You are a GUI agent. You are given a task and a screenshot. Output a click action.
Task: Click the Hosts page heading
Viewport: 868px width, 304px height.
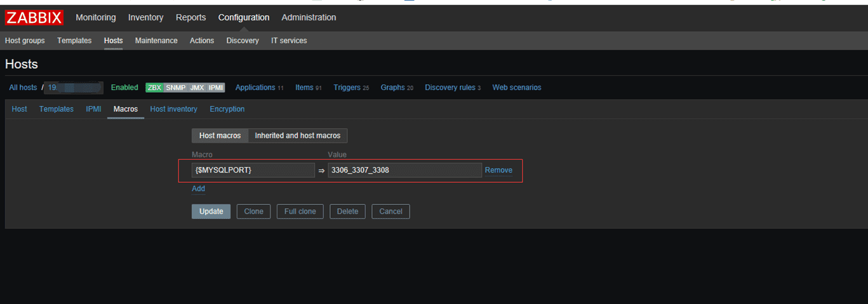(x=22, y=64)
